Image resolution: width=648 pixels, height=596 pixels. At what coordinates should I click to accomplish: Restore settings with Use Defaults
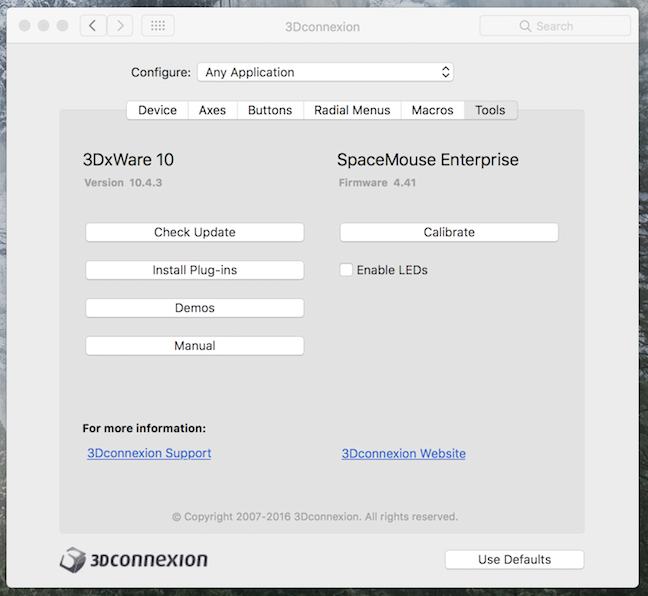(x=515, y=560)
